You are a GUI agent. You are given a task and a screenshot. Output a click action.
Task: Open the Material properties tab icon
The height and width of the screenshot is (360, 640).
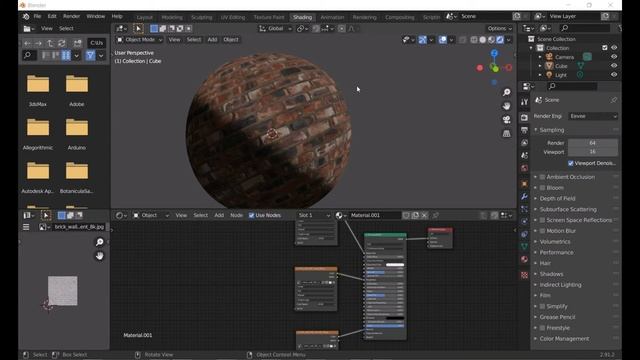click(x=524, y=259)
